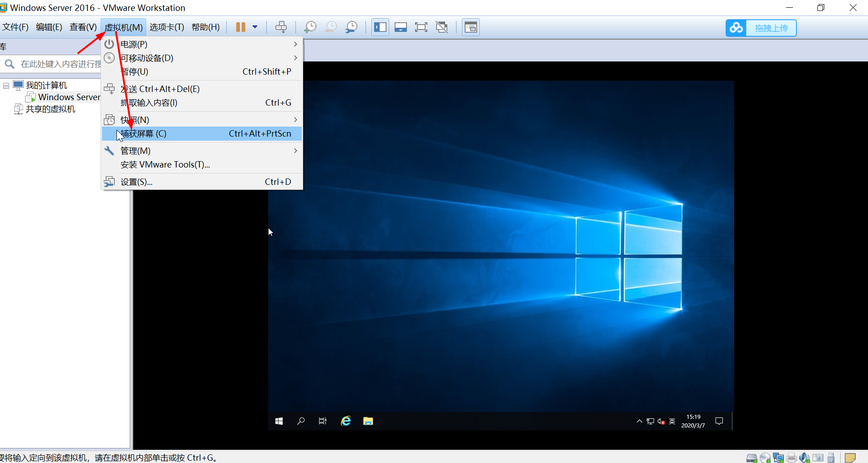Screen dimensions: 868x463
Task: Click the sound card status icon
Action: [805, 458]
